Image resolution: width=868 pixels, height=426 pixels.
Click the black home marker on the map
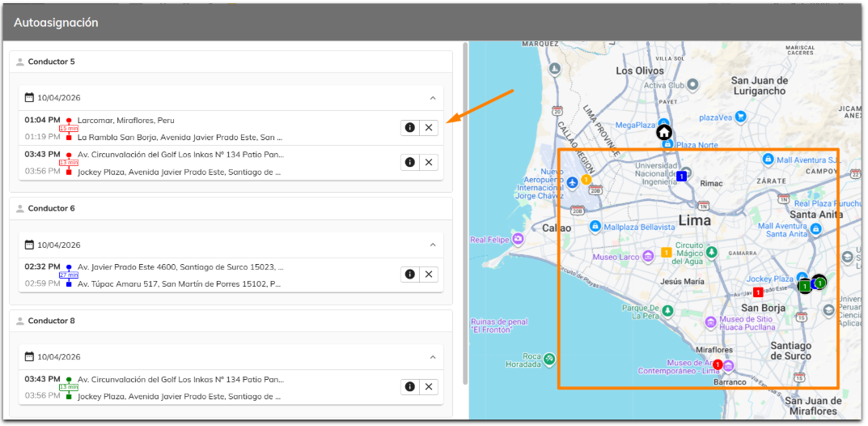tap(664, 133)
